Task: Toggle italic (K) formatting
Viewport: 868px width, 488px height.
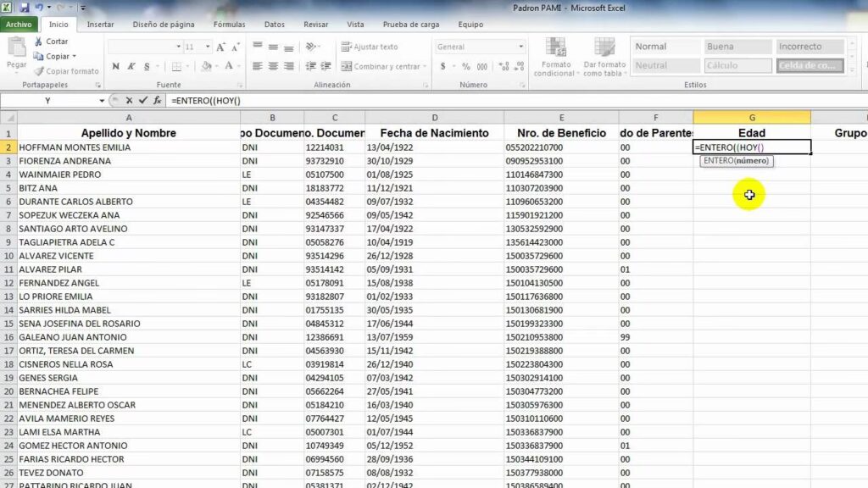Action: click(x=131, y=66)
